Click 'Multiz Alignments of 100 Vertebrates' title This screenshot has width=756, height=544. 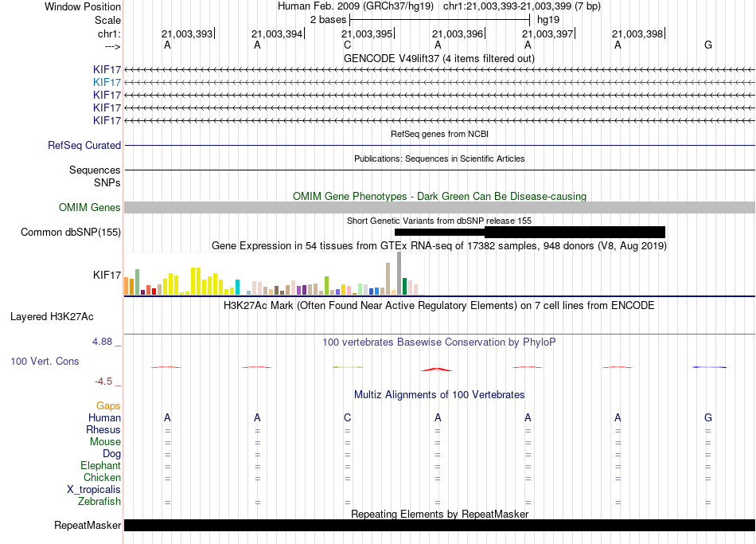(x=439, y=394)
